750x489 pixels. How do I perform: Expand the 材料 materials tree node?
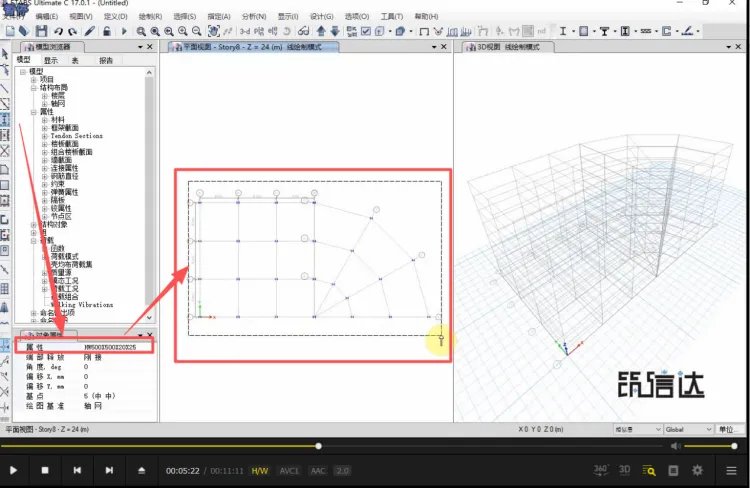tap(44, 120)
